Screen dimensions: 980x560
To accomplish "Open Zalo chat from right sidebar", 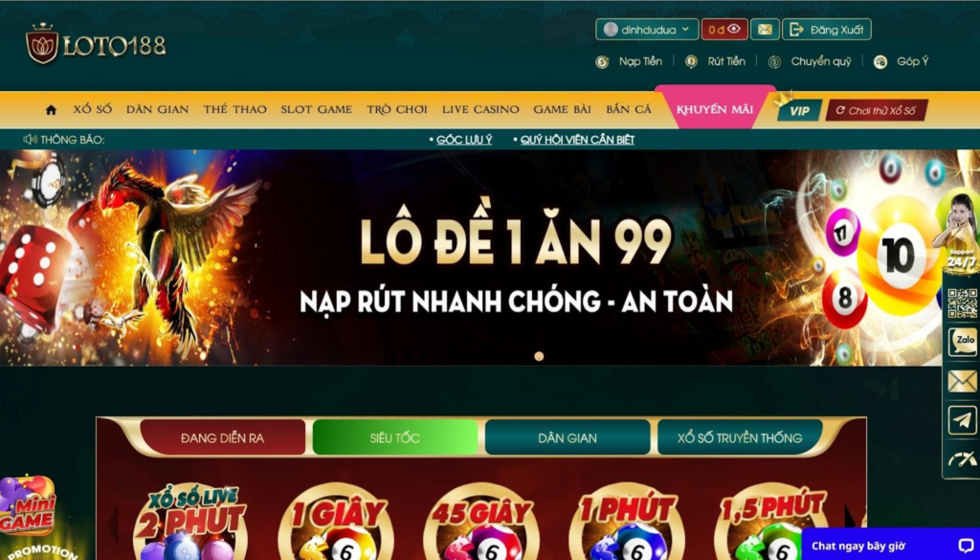I will pyautogui.click(x=963, y=343).
